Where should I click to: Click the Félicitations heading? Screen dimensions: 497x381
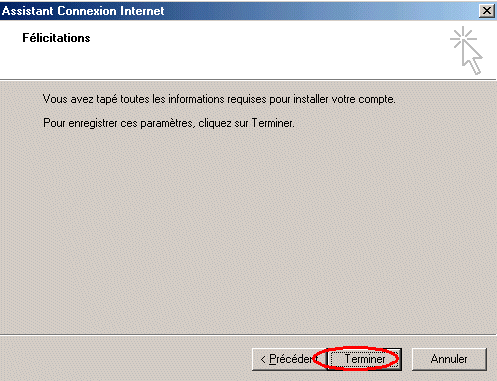pos(56,38)
